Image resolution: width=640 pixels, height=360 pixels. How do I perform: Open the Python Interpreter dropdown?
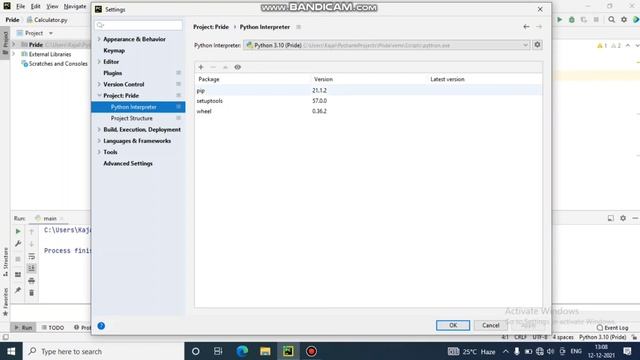(387, 45)
